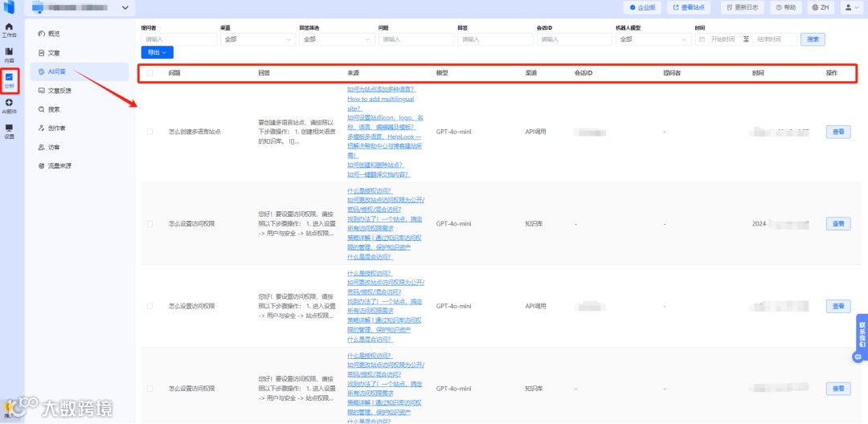Click the question text 怎么创建多语言站点
The height and width of the screenshot is (424, 868).
[194, 132]
